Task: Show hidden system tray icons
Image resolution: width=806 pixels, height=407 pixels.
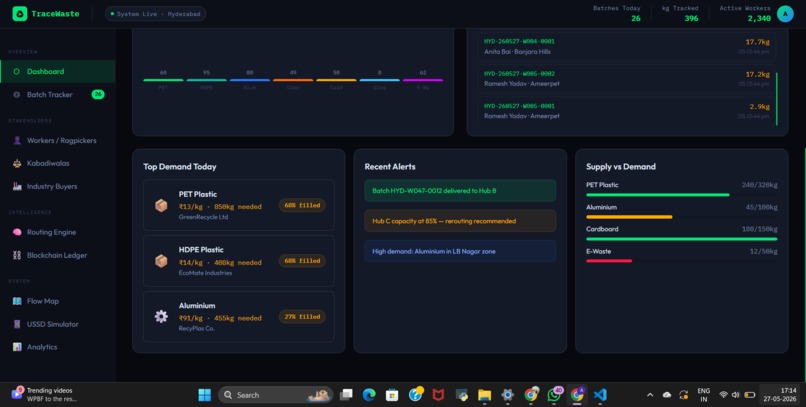Action: [x=650, y=395]
